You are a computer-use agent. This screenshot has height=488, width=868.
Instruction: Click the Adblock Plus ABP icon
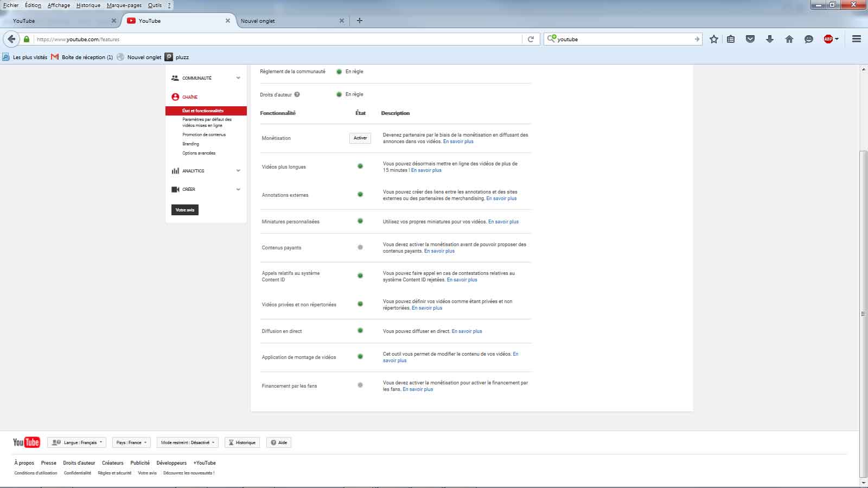pyautogui.click(x=828, y=39)
